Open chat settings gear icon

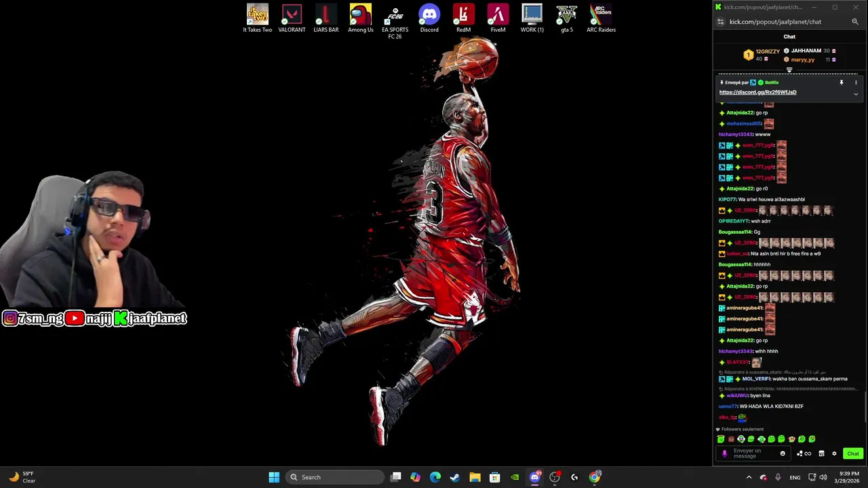[834, 453]
